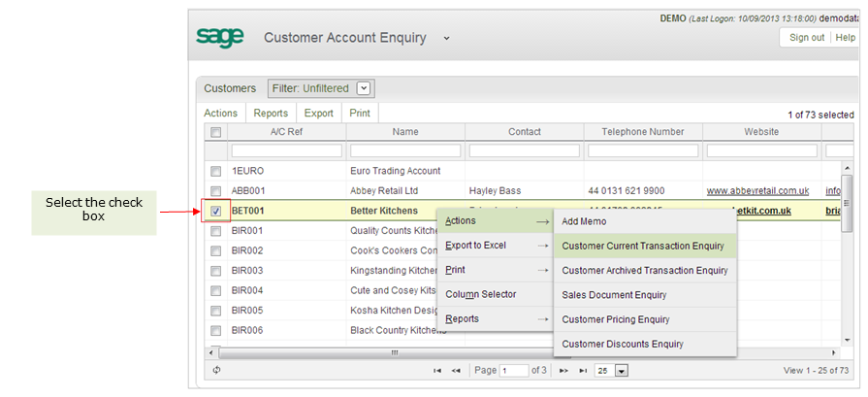Click right arrow of horizontal scrollbar
This screenshot has height=397, width=868.
[835, 352]
